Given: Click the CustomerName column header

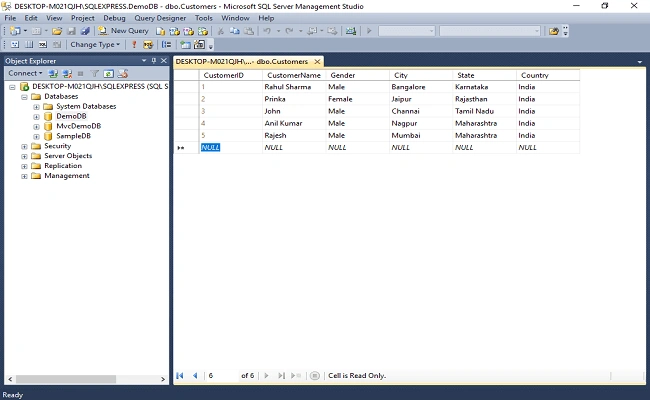Looking at the screenshot, I should coord(294,75).
